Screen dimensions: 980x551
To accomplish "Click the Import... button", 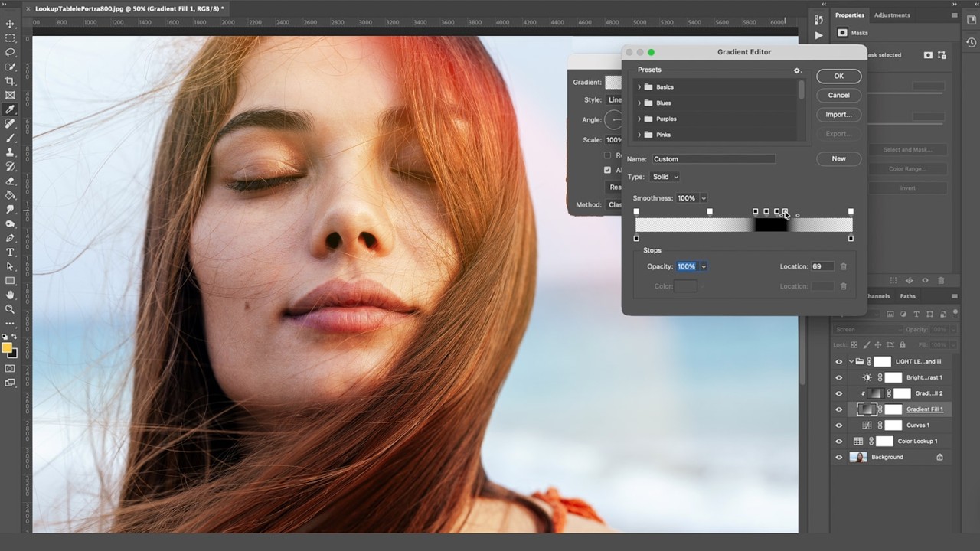I will pos(838,115).
